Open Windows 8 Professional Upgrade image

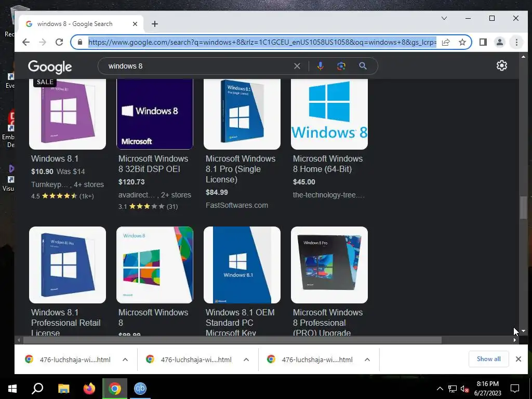(329, 265)
